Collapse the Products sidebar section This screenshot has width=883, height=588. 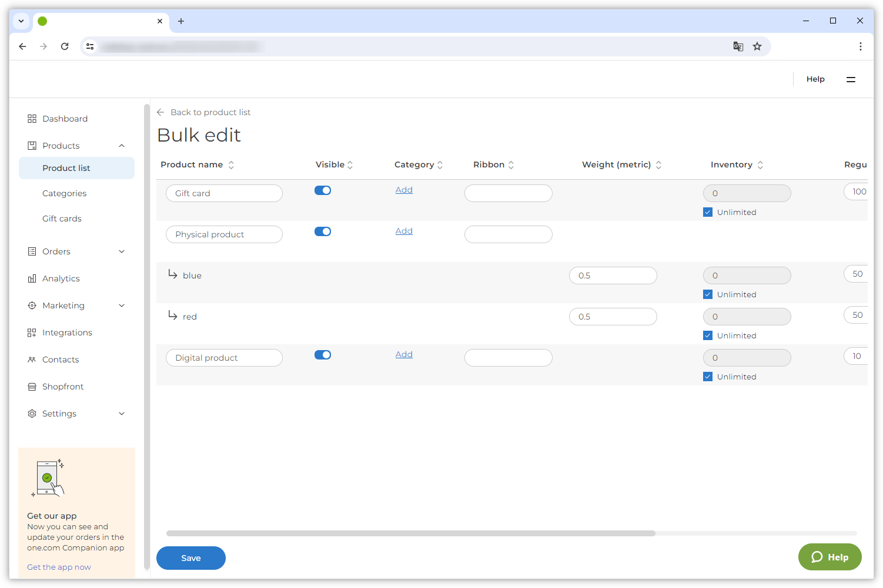(x=122, y=146)
